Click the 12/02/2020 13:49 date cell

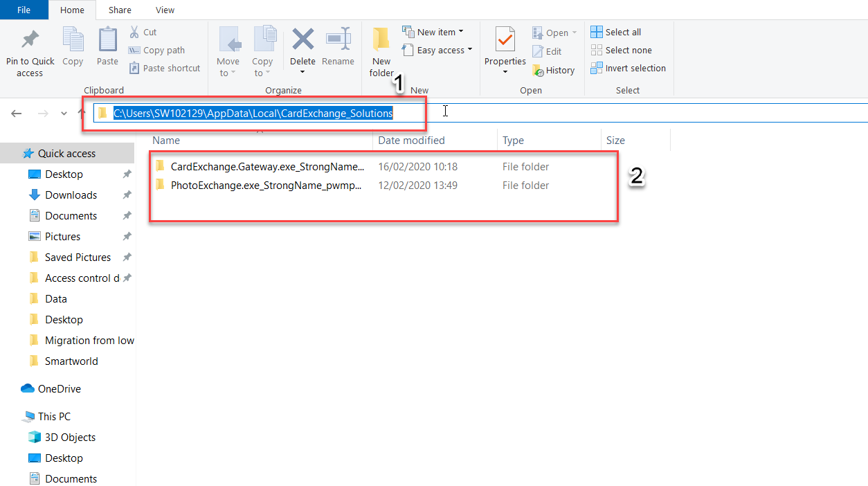tap(417, 185)
